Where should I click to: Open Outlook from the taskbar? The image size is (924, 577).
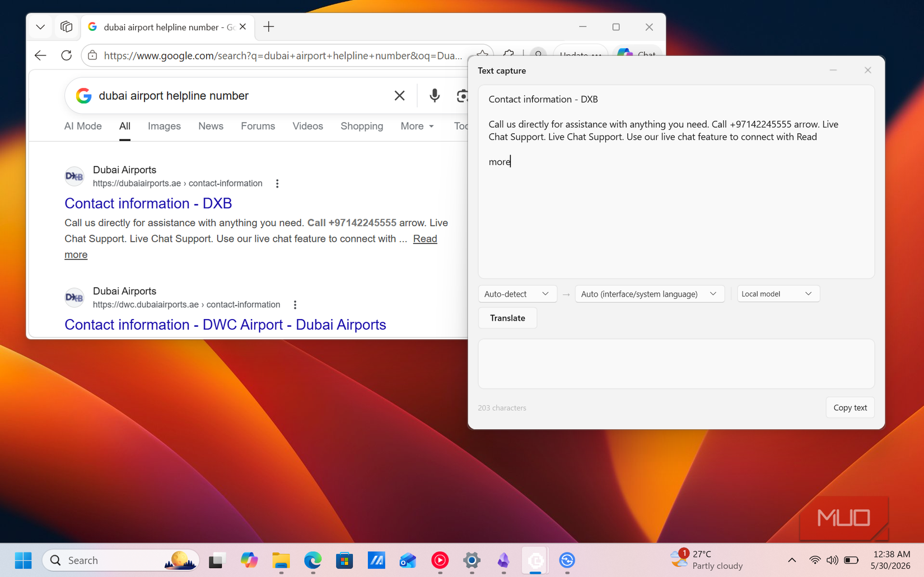[408, 560]
